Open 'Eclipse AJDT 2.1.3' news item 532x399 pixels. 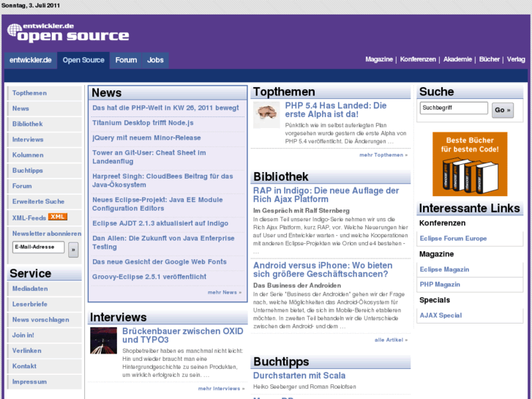point(160,223)
